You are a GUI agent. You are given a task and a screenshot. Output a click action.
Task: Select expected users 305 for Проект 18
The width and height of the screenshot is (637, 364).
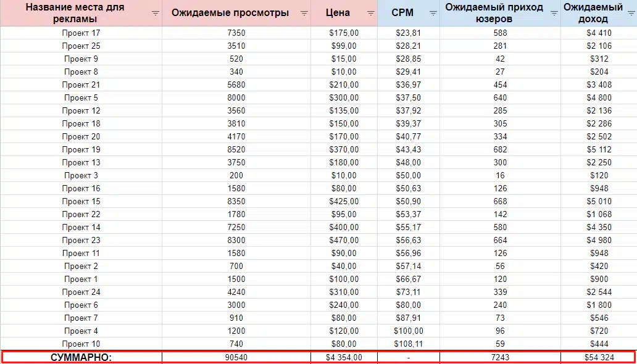coord(500,123)
